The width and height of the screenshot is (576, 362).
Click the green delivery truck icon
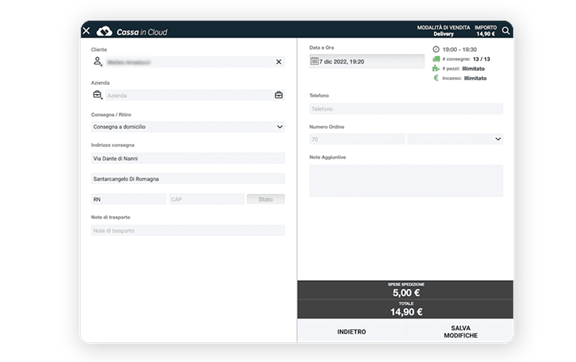436,59
